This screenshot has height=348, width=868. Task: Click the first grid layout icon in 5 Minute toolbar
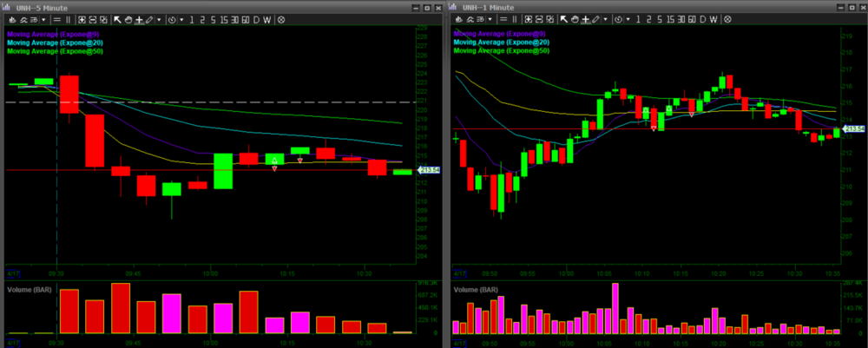point(82,19)
